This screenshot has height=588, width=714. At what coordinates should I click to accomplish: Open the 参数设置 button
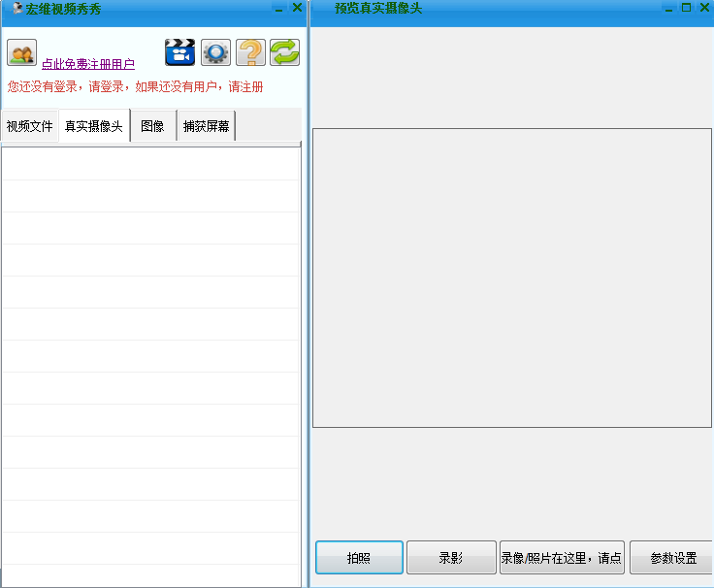point(672,558)
